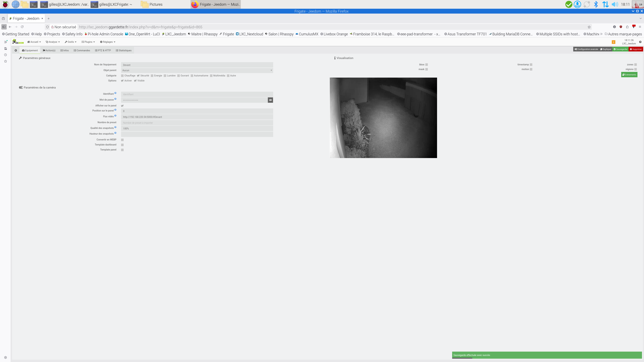Click the Flux vidéo input field
Screen dimensions: 644x362
[x=197, y=117]
